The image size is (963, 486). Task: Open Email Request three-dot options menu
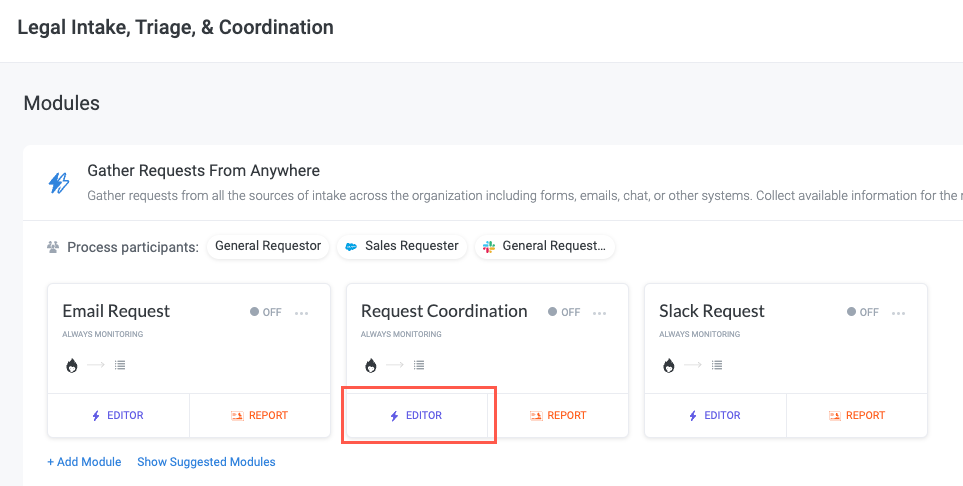tap(302, 313)
